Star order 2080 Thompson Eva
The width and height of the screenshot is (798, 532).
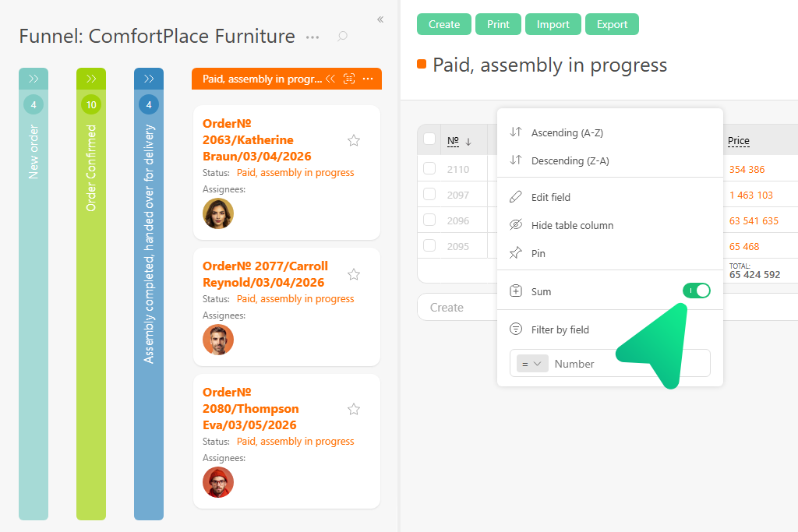(354, 409)
